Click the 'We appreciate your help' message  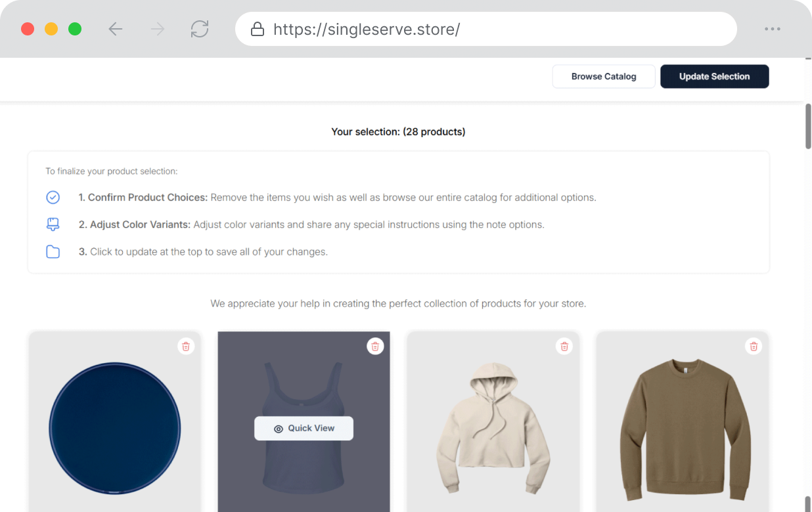[x=398, y=304]
